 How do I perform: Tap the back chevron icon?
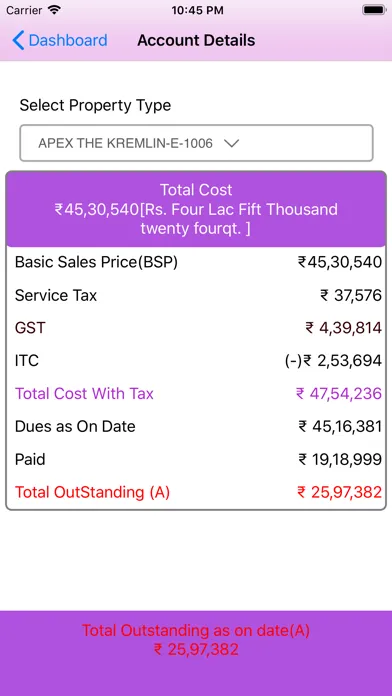(x=18, y=40)
